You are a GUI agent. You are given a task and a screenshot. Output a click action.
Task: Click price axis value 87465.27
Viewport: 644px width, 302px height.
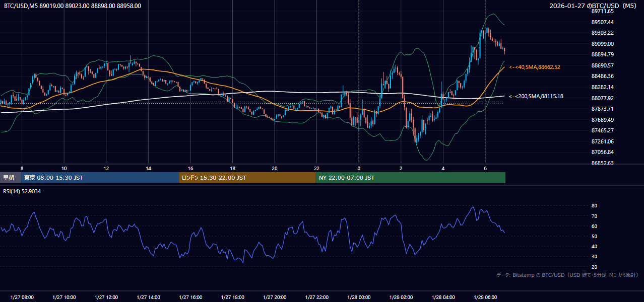[x=602, y=130]
